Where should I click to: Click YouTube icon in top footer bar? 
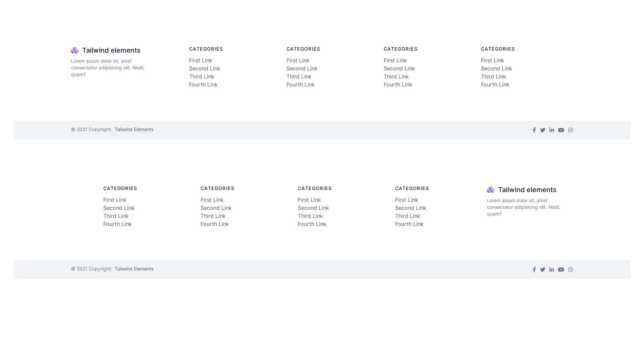coord(561,130)
